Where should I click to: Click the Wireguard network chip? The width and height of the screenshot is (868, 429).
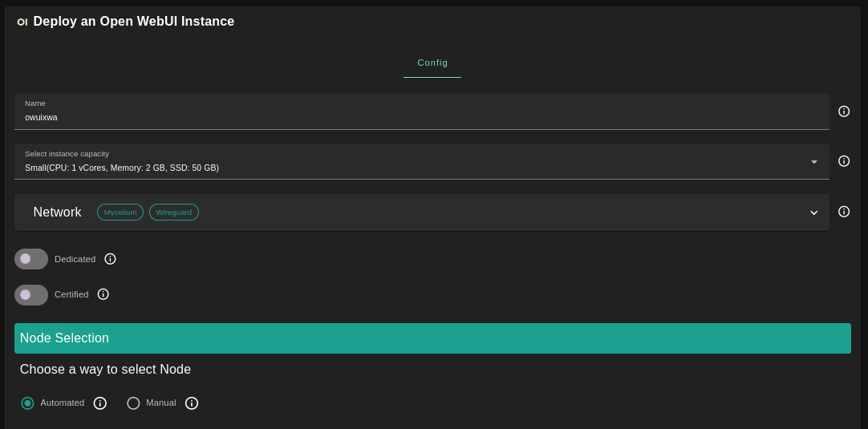(x=174, y=212)
